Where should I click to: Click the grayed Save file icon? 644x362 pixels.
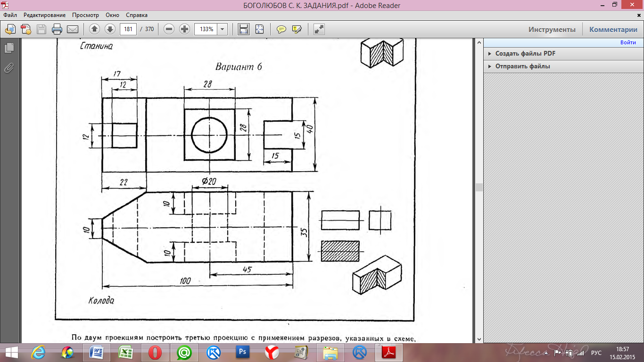(x=41, y=29)
